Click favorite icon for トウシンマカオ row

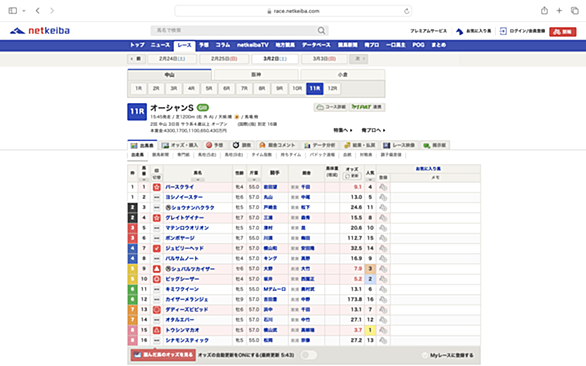(x=383, y=330)
